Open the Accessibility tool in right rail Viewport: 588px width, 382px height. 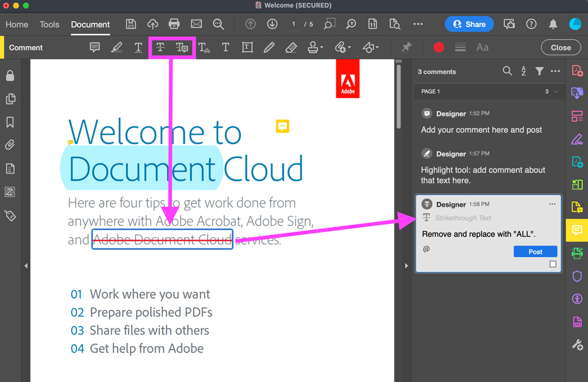[577, 298]
